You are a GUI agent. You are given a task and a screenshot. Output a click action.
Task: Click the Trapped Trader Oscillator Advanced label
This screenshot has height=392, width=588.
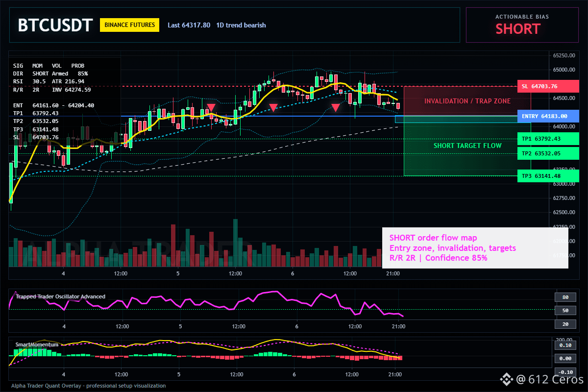[60, 296]
